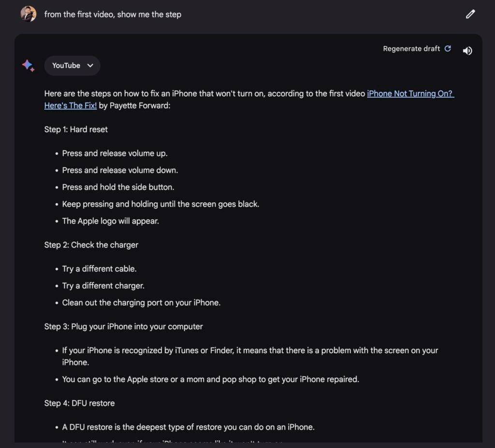The image size is (495, 448).
Task: Click 'Clean out the charging port' bullet
Action: (142, 303)
